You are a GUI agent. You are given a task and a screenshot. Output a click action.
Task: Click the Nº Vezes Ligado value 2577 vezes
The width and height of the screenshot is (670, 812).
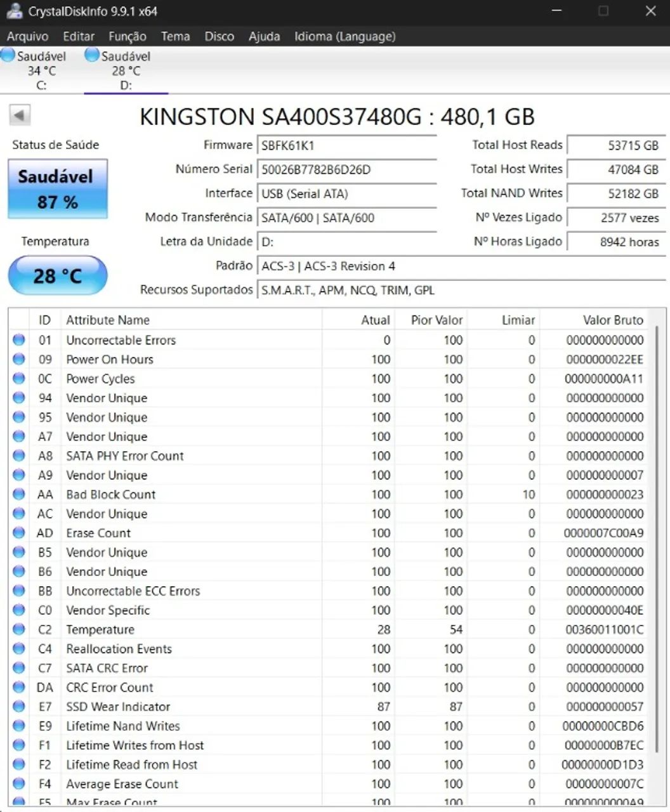coord(616,218)
